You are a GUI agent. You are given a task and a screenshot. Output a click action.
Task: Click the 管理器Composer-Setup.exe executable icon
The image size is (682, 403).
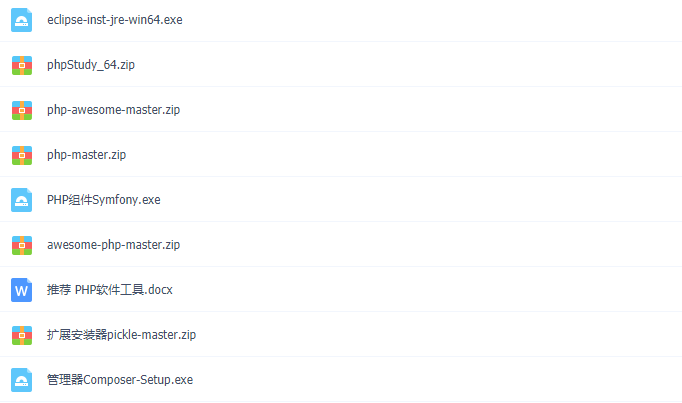[x=21, y=380]
